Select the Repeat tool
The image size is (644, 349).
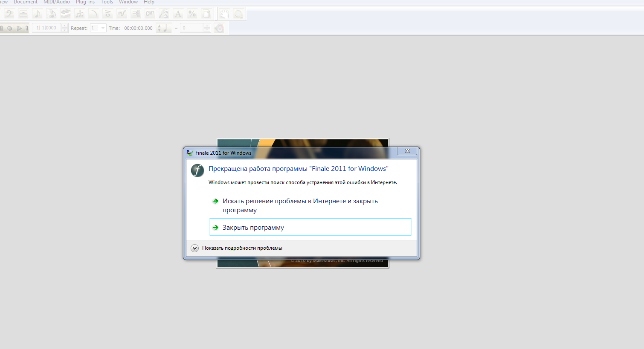(x=136, y=14)
